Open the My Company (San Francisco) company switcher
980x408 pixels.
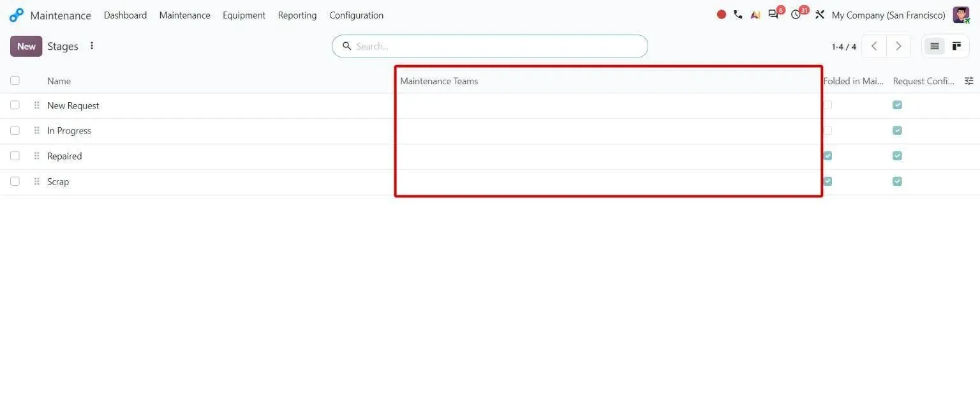pos(888,15)
